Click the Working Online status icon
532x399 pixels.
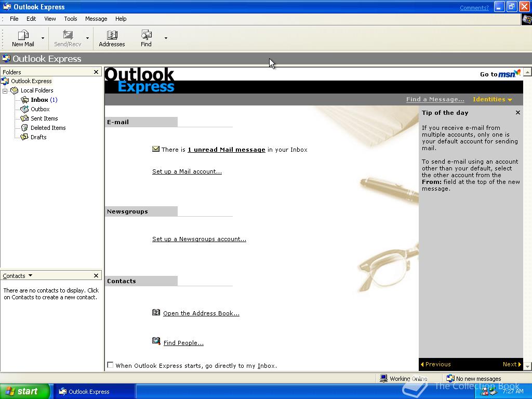pyautogui.click(x=384, y=378)
